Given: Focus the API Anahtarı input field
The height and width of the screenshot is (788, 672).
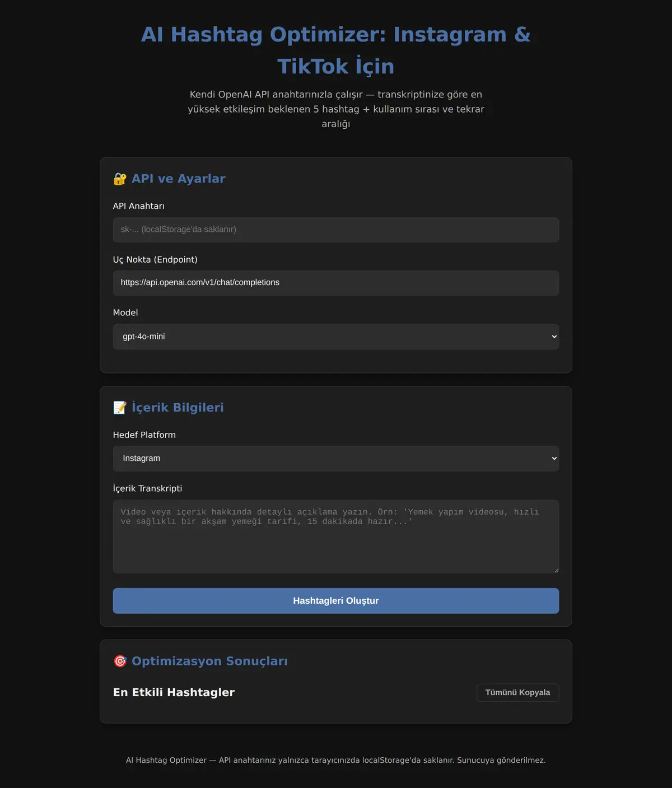Looking at the screenshot, I should pyautogui.click(x=336, y=230).
